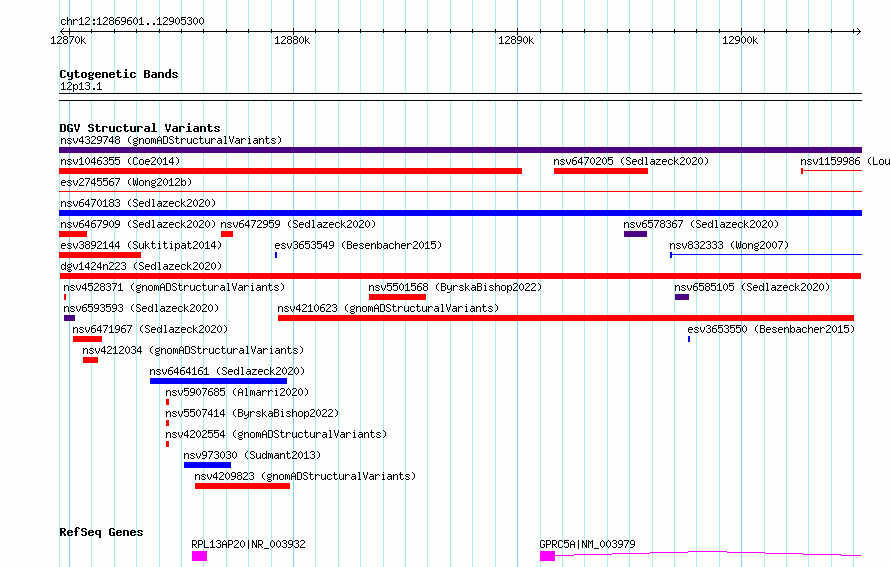Click the nsv4329748 gnomAD variant label
This screenshot has width=890, height=567.
click(x=171, y=140)
